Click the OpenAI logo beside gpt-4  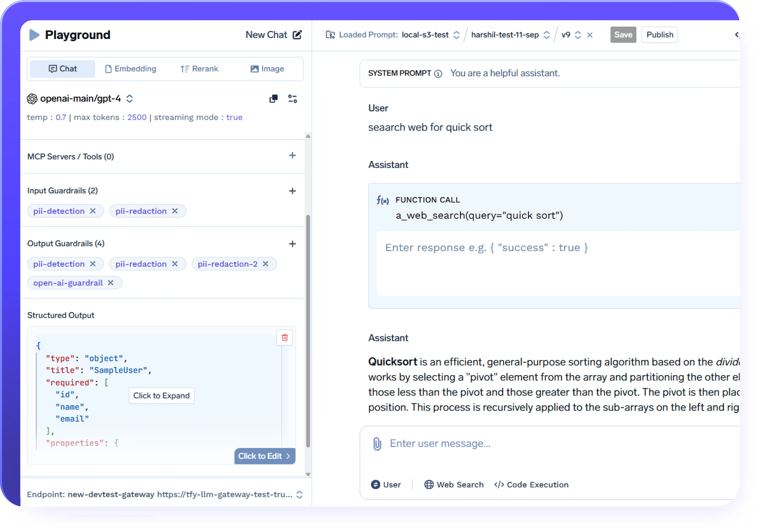[x=32, y=98]
